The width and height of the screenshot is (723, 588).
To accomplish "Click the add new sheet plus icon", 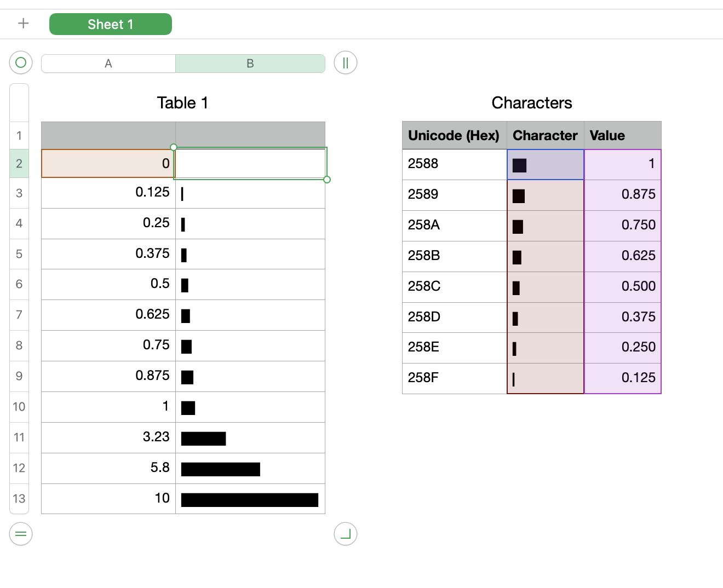I will (23, 24).
